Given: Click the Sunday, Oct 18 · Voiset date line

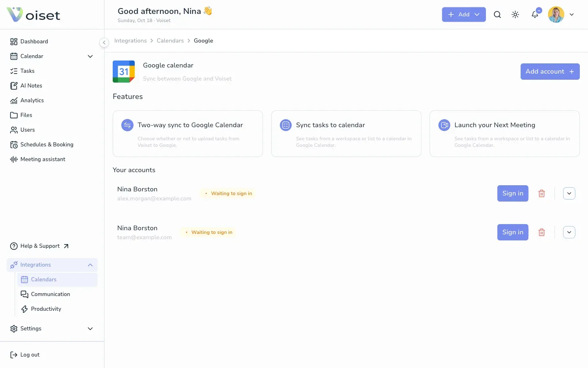Looking at the screenshot, I should pos(144,20).
